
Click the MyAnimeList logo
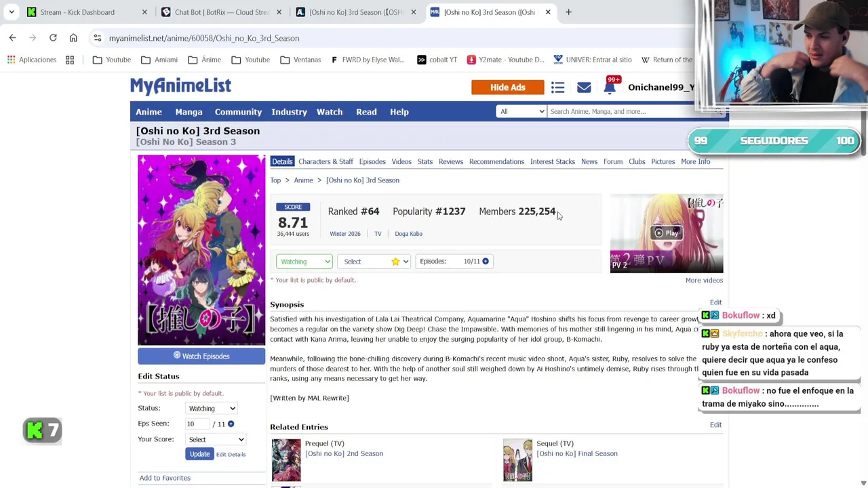tap(180, 86)
